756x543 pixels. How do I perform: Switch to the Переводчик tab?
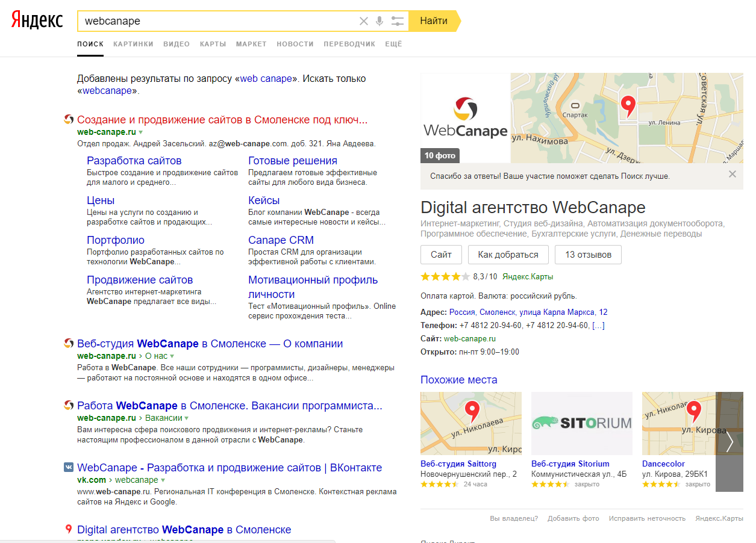click(349, 44)
